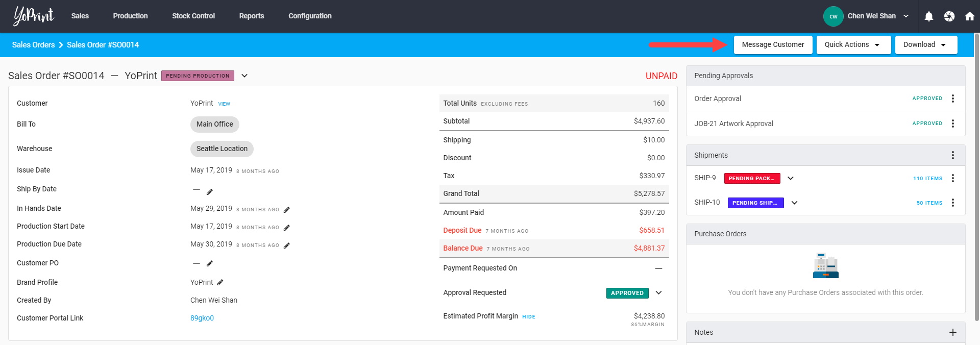The height and width of the screenshot is (345, 980).
Task: Navigate to Sales Orders breadcrumb
Action: click(x=33, y=45)
